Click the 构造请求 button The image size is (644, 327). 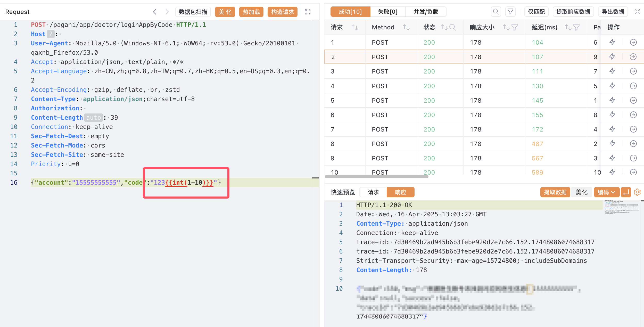pos(282,12)
